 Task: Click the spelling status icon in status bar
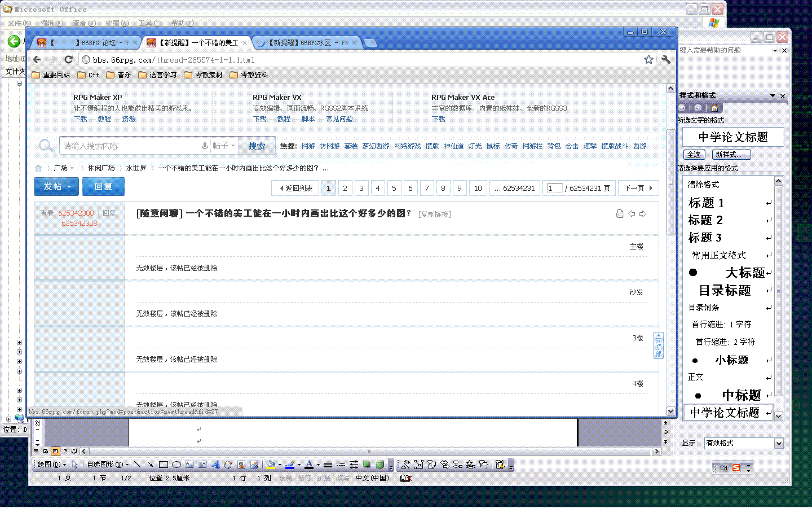coord(406,478)
